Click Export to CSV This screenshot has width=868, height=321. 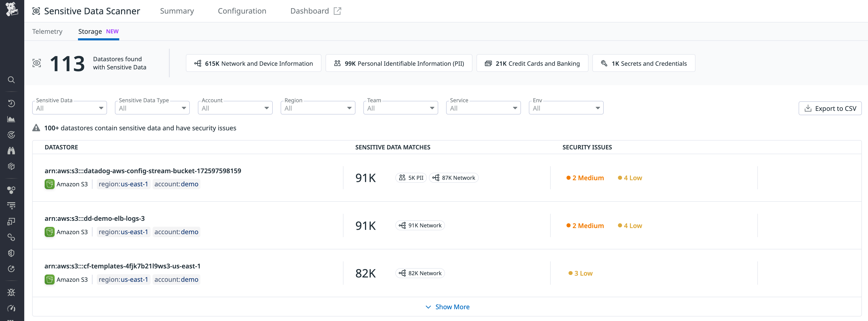click(x=830, y=108)
